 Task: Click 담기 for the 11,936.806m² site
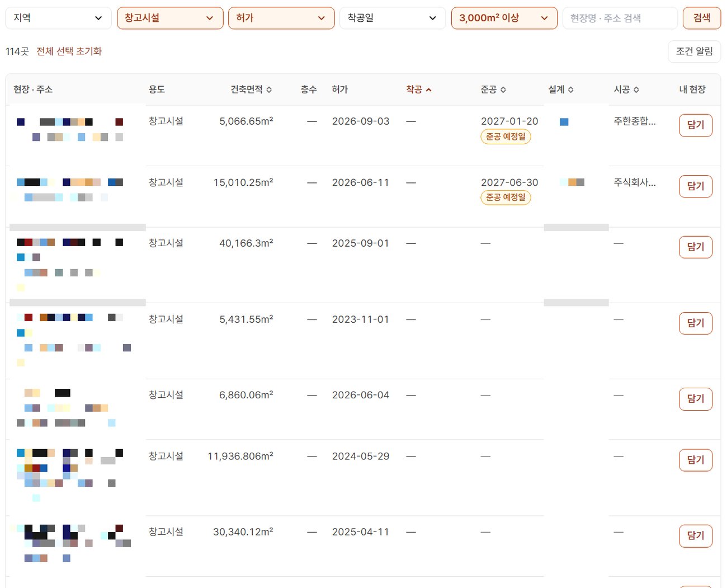pyautogui.click(x=696, y=460)
